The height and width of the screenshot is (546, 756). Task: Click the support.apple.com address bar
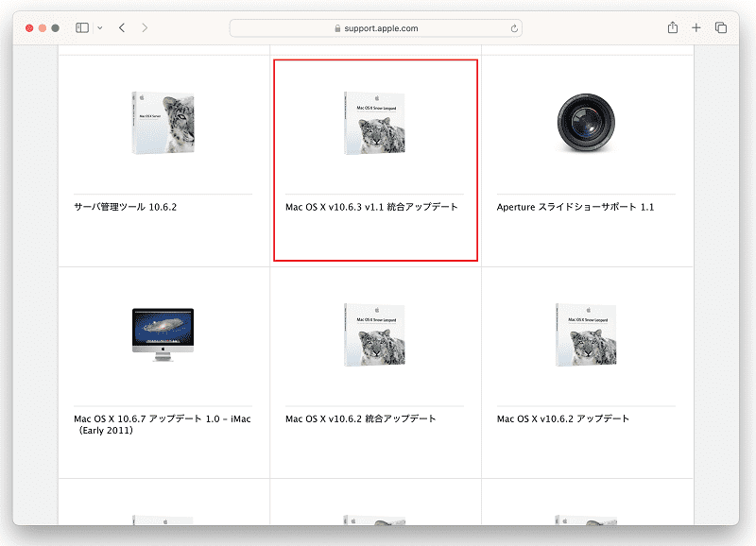point(376,28)
